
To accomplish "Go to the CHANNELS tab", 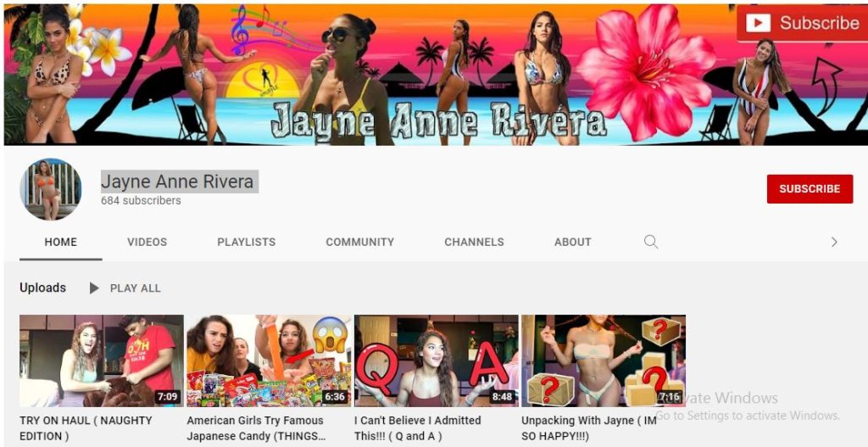I will pyautogui.click(x=474, y=242).
